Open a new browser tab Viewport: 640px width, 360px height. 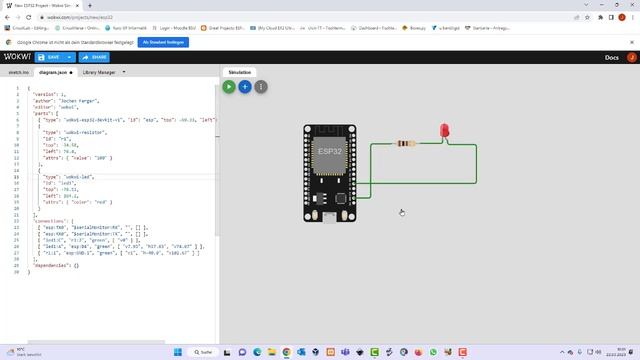click(90, 6)
